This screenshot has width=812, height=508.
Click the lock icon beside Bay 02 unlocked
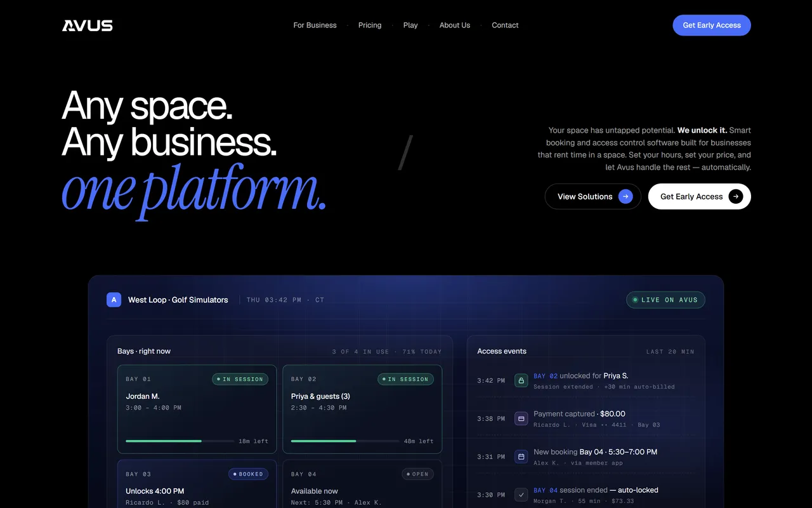point(521,380)
